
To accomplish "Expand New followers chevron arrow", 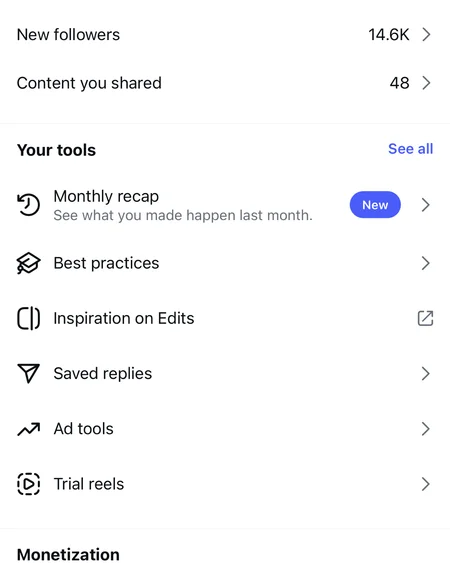I will (x=426, y=35).
